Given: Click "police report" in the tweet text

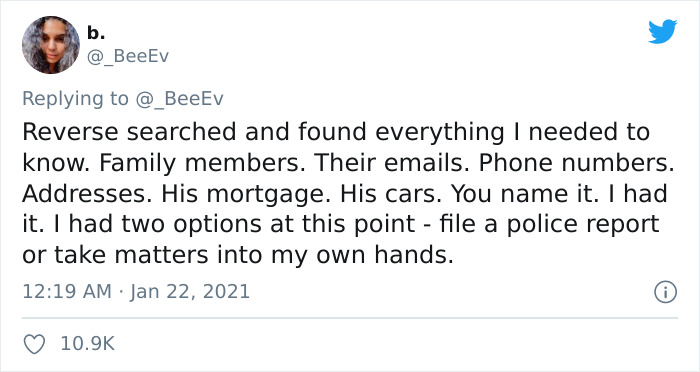Looking at the screenshot, I should pyautogui.click(x=583, y=225).
